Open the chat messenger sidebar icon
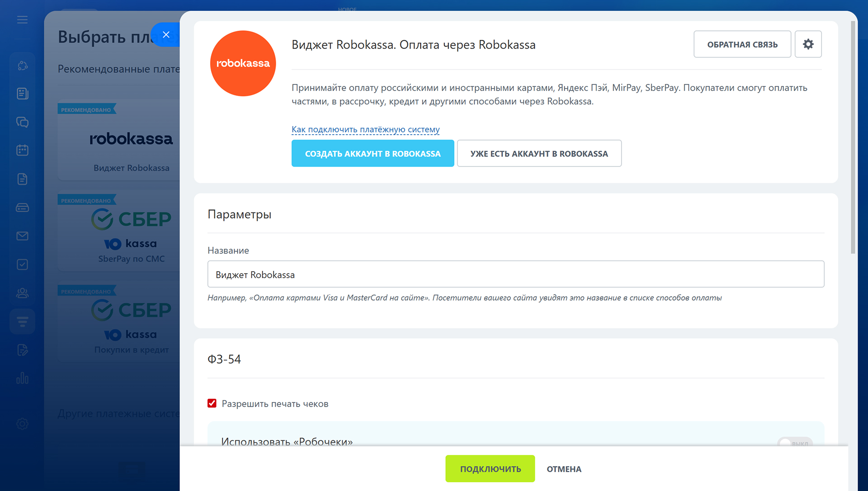868x491 pixels. [x=22, y=122]
